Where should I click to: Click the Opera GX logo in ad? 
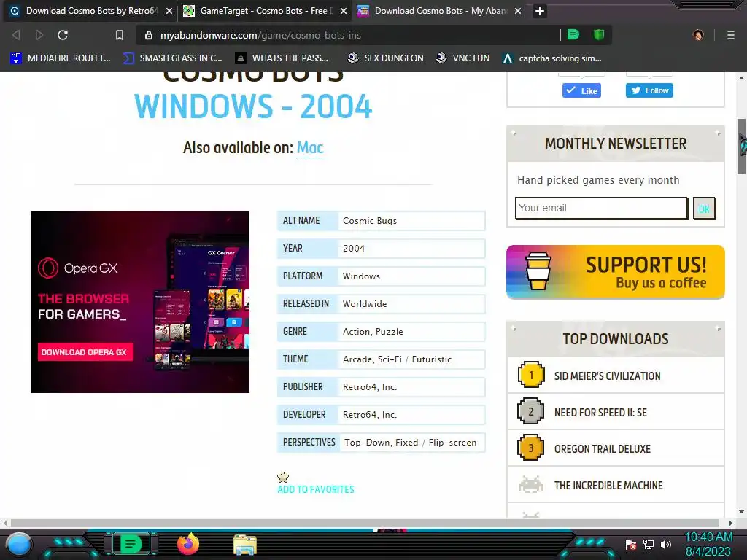click(x=77, y=268)
